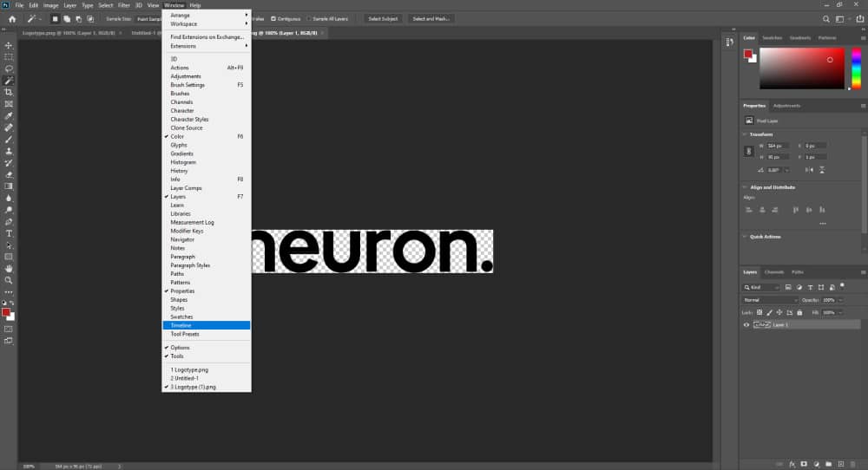Choose the Crop tool
Image resolution: width=868 pixels, height=470 pixels.
pos(9,92)
